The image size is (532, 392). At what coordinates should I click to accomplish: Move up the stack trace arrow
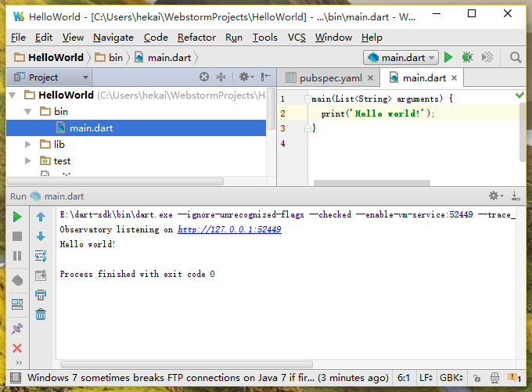click(41, 217)
